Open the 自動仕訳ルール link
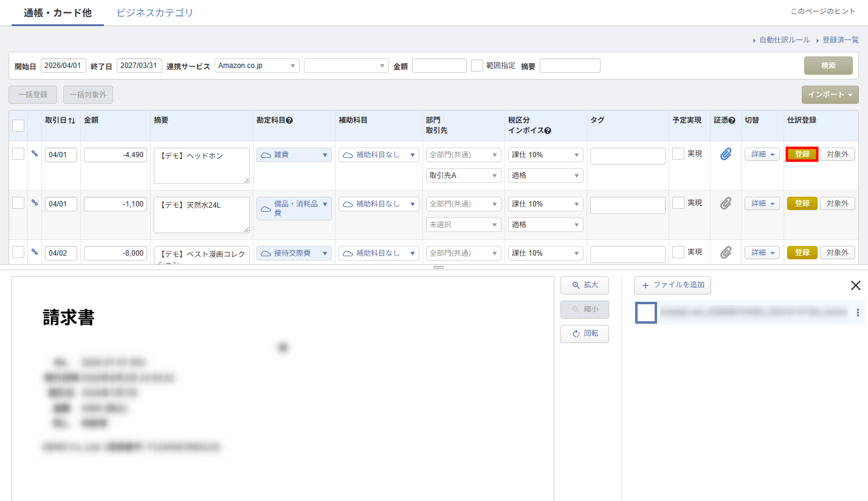 click(x=785, y=40)
